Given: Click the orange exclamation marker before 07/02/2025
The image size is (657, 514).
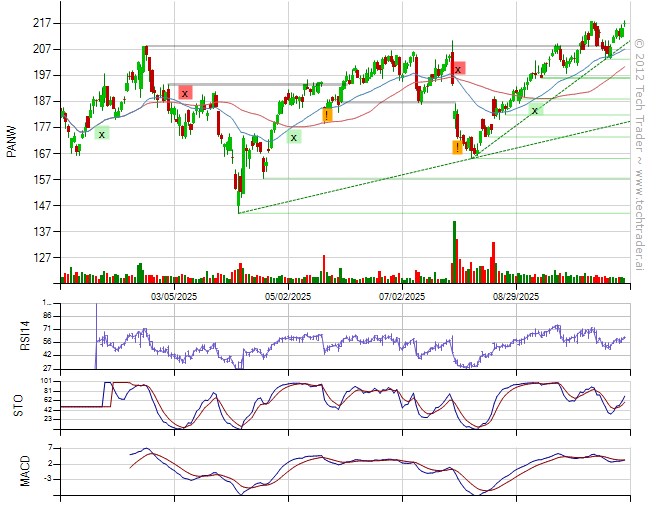Looking at the screenshot, I should (x=327, y=116).
